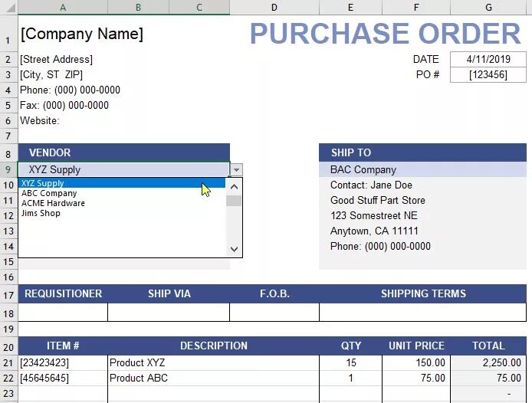Click the SHIP VIA header
532x403 pixels.
click(169, 293)
